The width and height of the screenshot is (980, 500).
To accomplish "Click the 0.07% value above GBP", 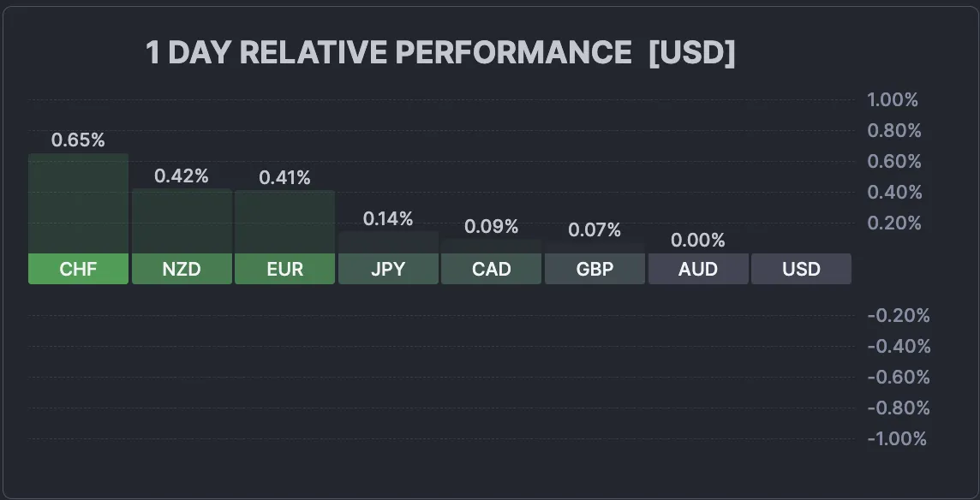I will coord(595,229).
